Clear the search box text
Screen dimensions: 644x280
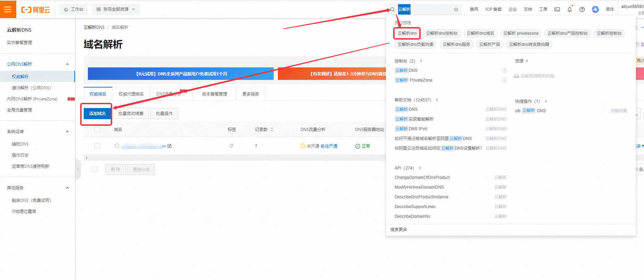456,9
